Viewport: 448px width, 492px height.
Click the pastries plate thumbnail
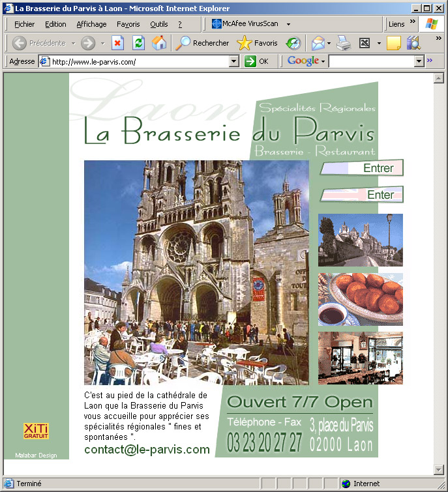point(360,299)
